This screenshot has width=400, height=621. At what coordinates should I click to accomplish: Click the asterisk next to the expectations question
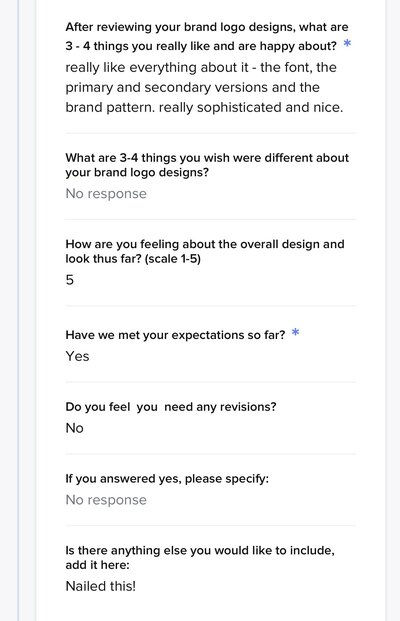[x=295, y=333]
